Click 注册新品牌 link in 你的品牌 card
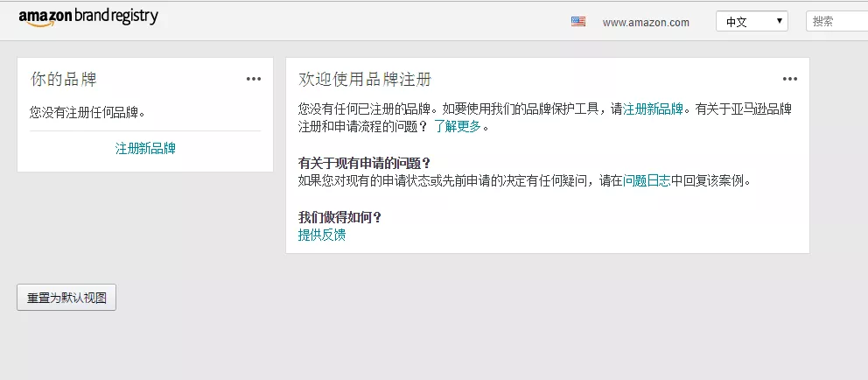This screenshot has width=868, height=380. (x=145, y=149)
